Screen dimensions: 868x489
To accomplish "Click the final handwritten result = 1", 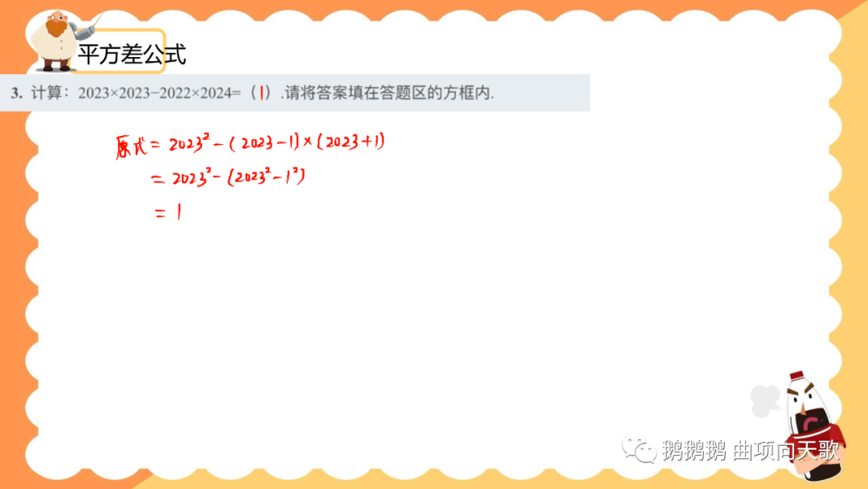I will tap(168, 212).
